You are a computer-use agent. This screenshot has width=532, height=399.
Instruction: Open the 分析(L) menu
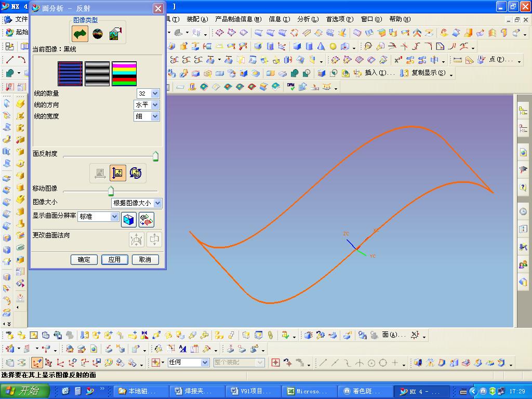[308, 19]
